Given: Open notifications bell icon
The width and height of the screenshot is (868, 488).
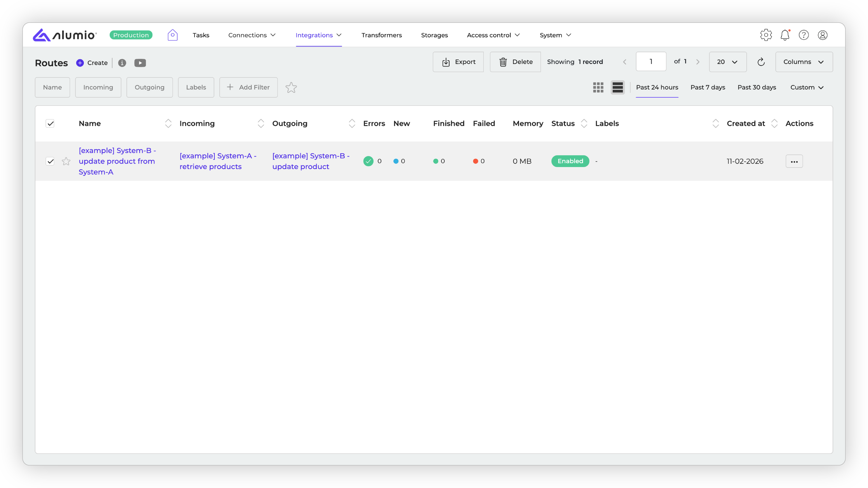Looking at the screenshot, I should [785, 35].
